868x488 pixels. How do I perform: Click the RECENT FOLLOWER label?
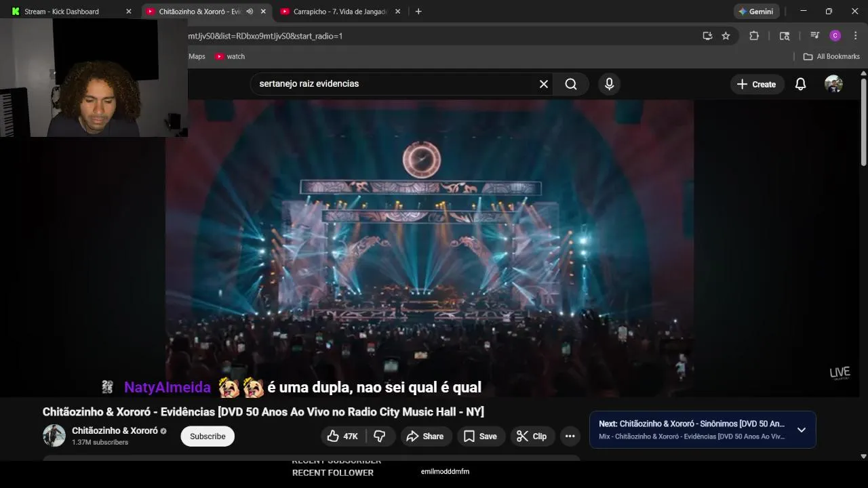point(333,472)
